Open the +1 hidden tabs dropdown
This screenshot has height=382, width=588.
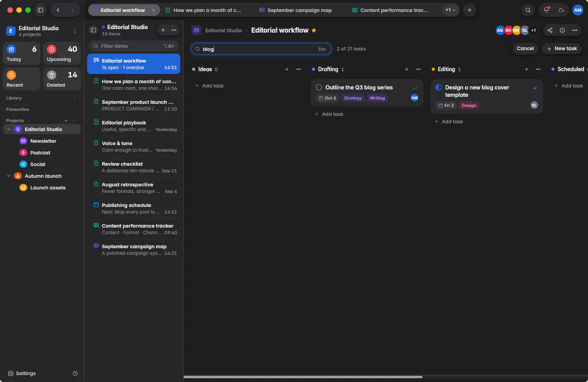click(450, 10)
